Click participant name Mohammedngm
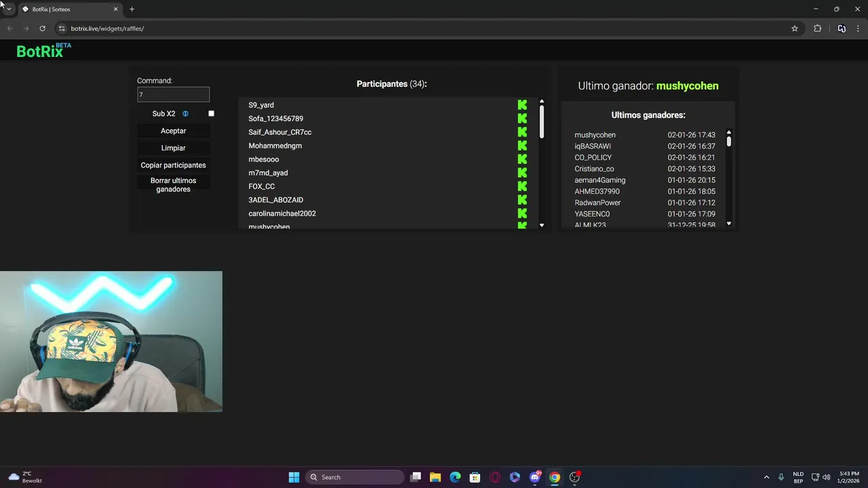 click(x=275, y=146)
